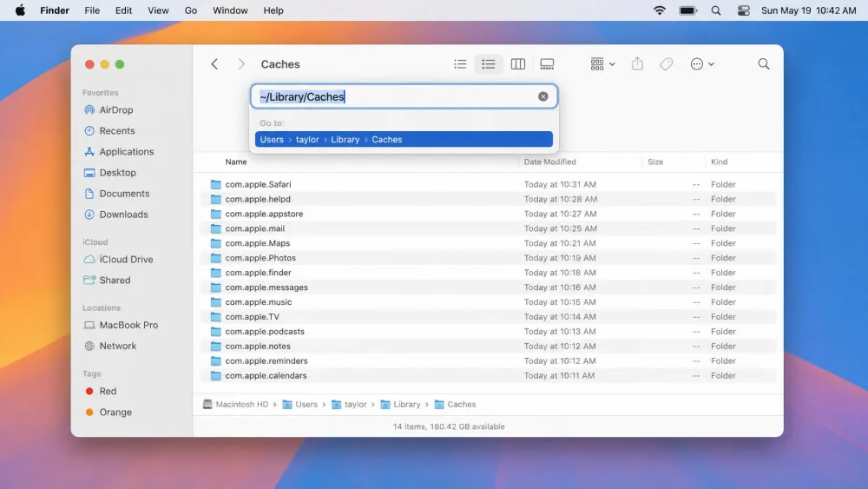
Task: Open the File menu
Action: pyautogui.click(x=92, y=10)
